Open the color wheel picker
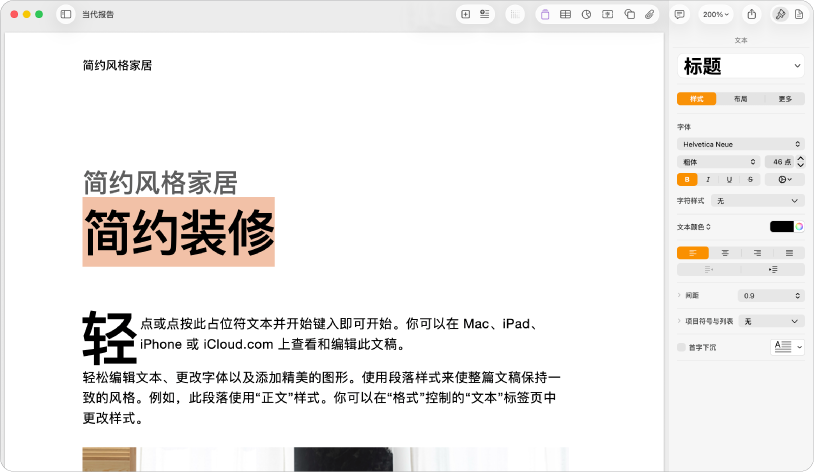 [799, 226]
